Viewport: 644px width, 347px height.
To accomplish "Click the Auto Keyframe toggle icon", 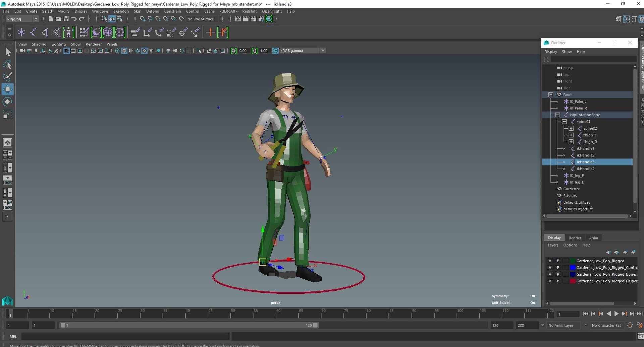I will pyautogui.click(x=630, y=325).
